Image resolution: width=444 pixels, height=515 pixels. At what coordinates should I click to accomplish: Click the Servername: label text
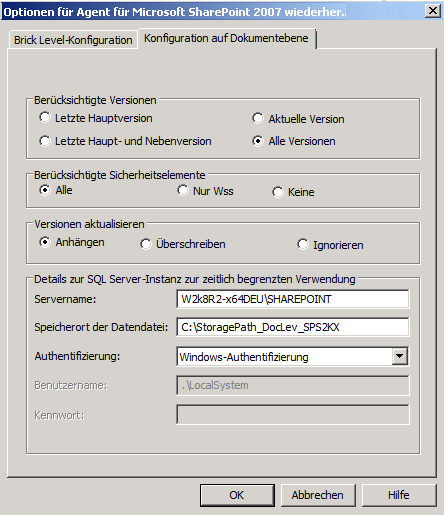[65, 299]
